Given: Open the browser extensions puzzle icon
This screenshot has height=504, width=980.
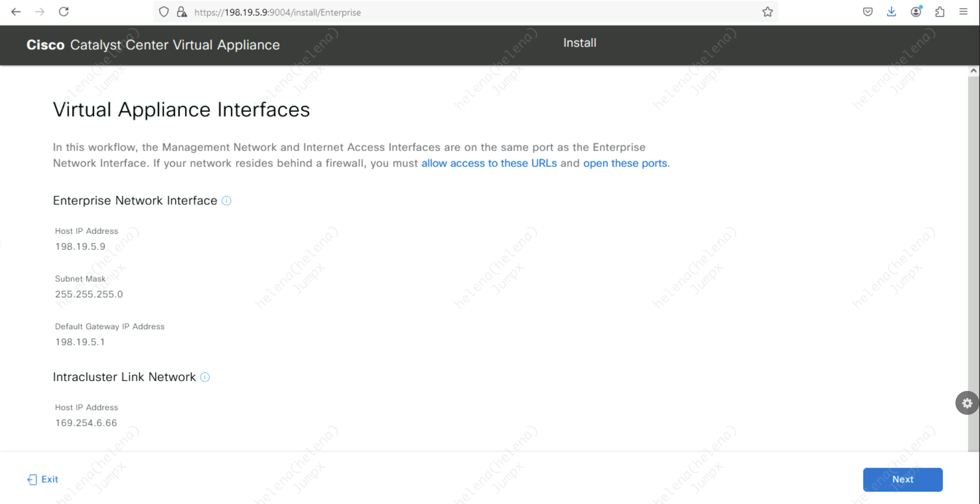Looking at the screenshot, I should coord(940,12).
